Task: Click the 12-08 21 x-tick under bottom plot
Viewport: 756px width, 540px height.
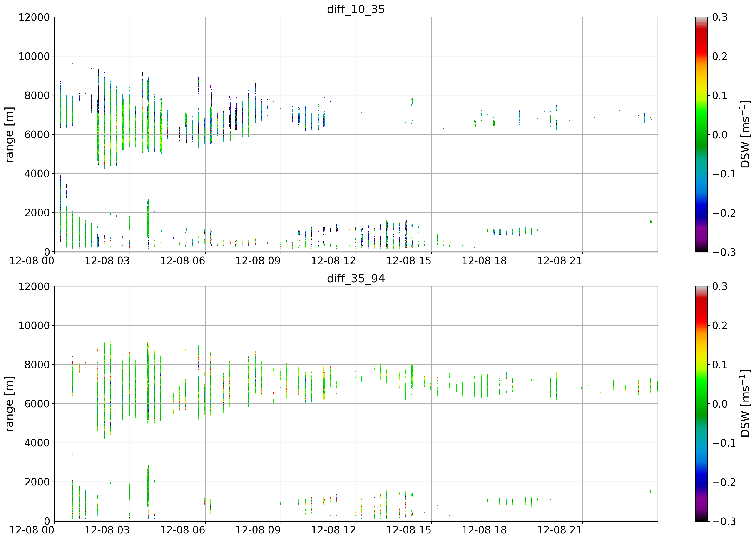Action: click(x=560, y=530)
